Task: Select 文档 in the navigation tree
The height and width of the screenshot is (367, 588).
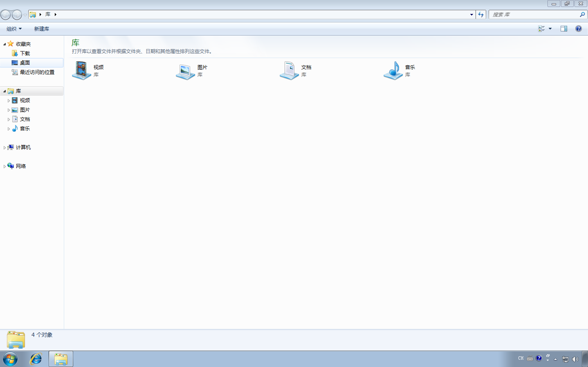Action: click(x=25, y=119)
